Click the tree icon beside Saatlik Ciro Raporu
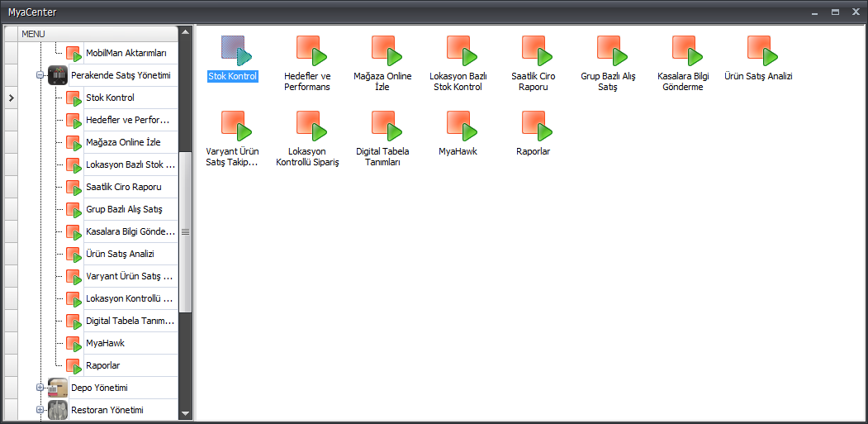 (x=74, y=188)
